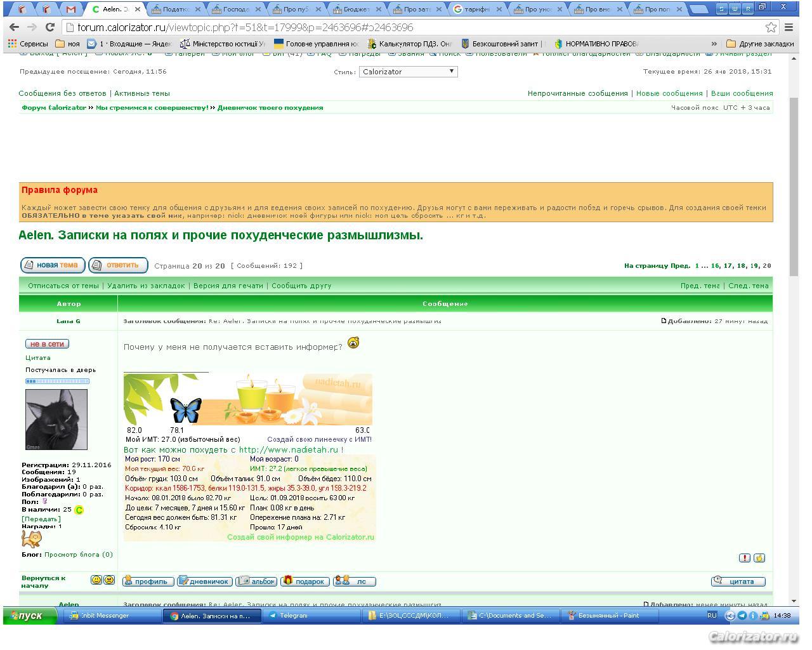Click the red exclamation report post icon
This screenshot has height=650, width=812.
(x=744, y=558)
